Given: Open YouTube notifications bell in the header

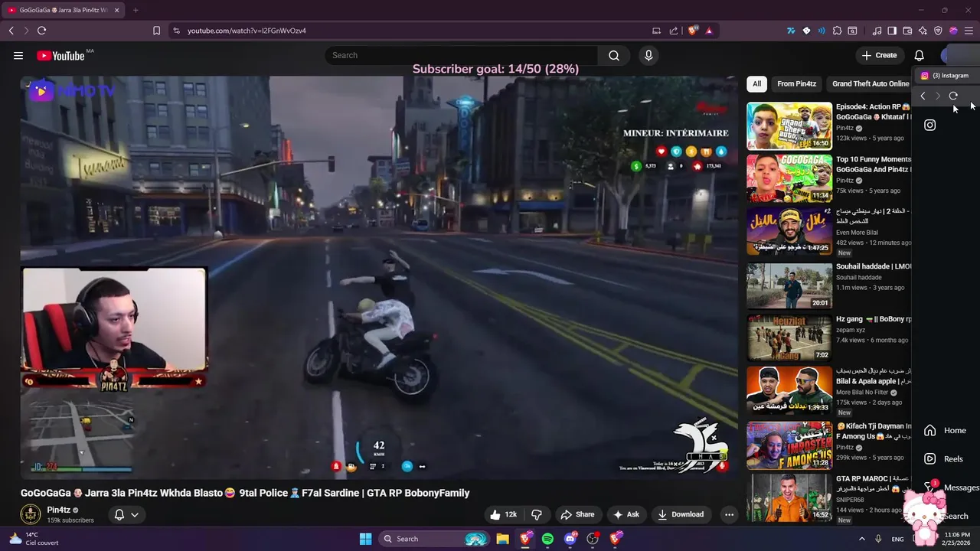Looking at the screenshot, I should 919,55.
